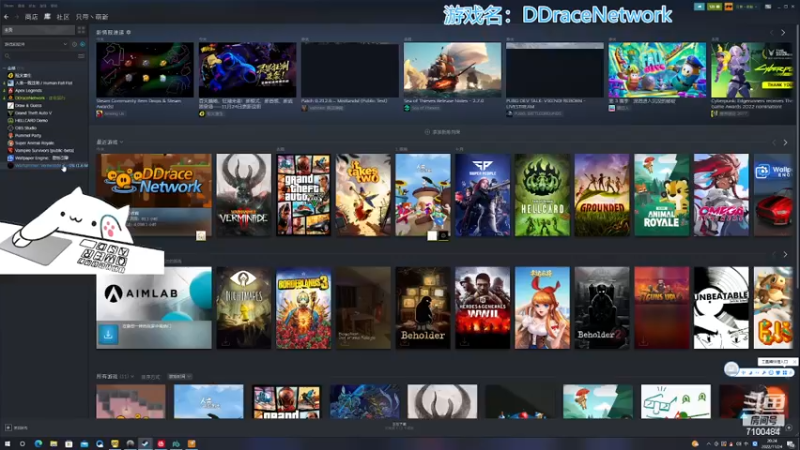
Task: Select DDraceNetwork in the sidebar list
Action: pos(37,98)
